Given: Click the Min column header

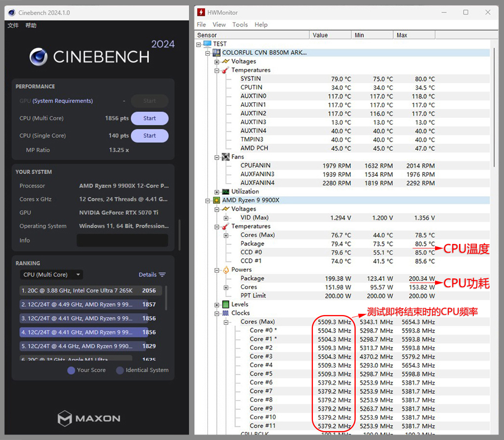Looking at the screenshot, I should (x=372, y=35).
